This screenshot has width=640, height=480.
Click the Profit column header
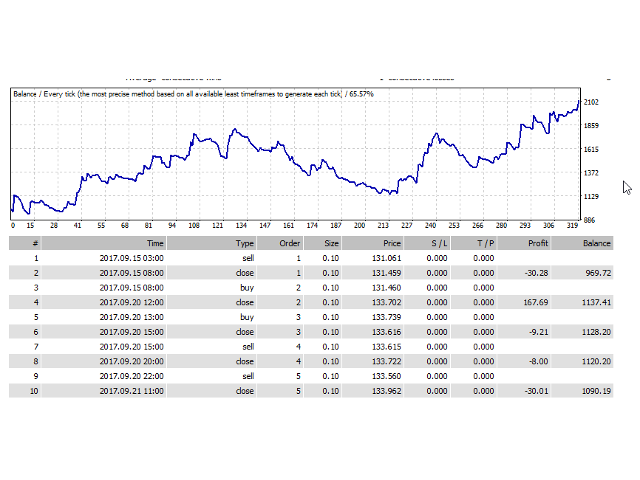point(524,243)
